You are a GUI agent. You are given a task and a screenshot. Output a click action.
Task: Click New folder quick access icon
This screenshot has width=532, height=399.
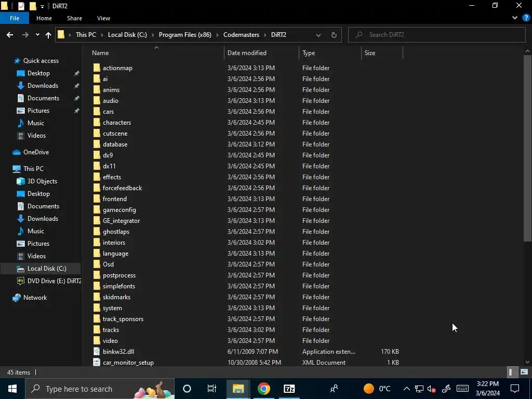pyautogui.click(x=33, y=6)
